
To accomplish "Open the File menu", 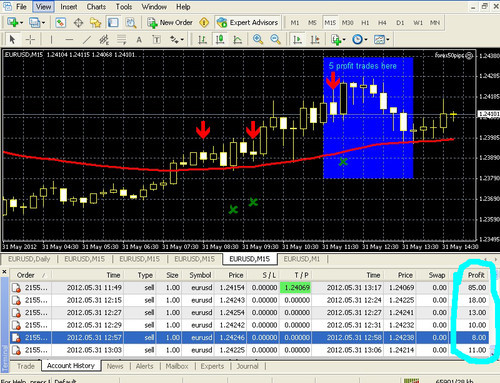I will click(21, 7).
